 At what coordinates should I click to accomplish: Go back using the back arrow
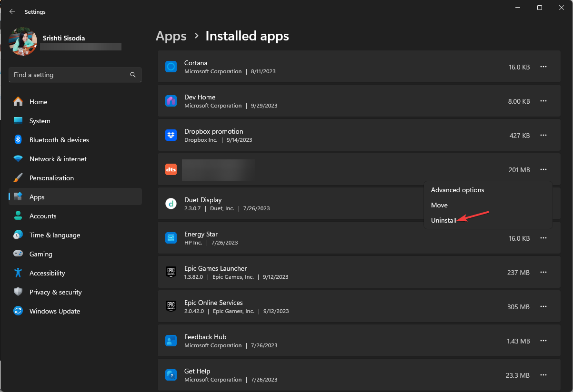[x=12, y=11]
